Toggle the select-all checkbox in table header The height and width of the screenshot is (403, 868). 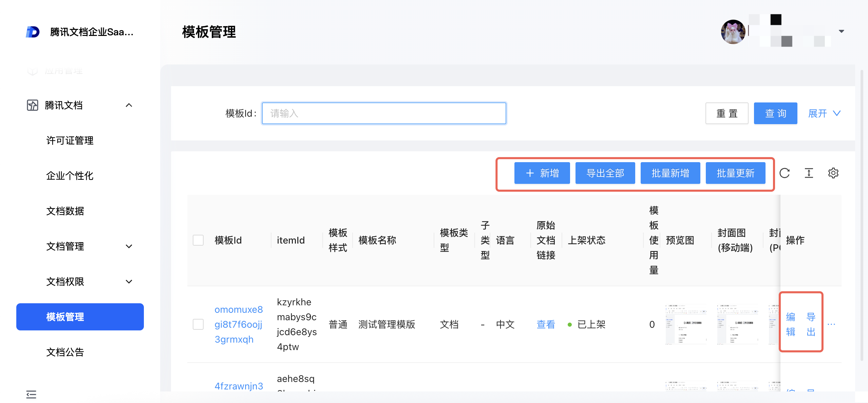[198, 240]
